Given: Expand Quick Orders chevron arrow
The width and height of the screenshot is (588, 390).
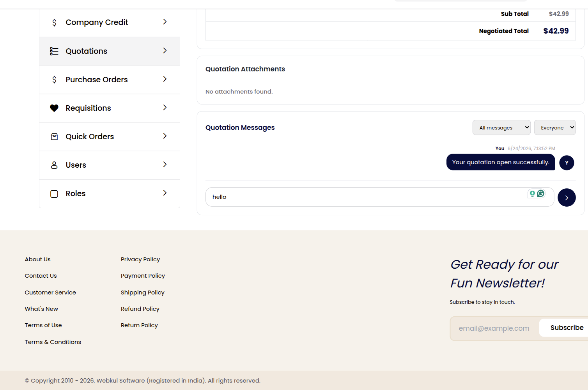Looking at the screenshot, I should pyautogui.click(x=165, y=136).
